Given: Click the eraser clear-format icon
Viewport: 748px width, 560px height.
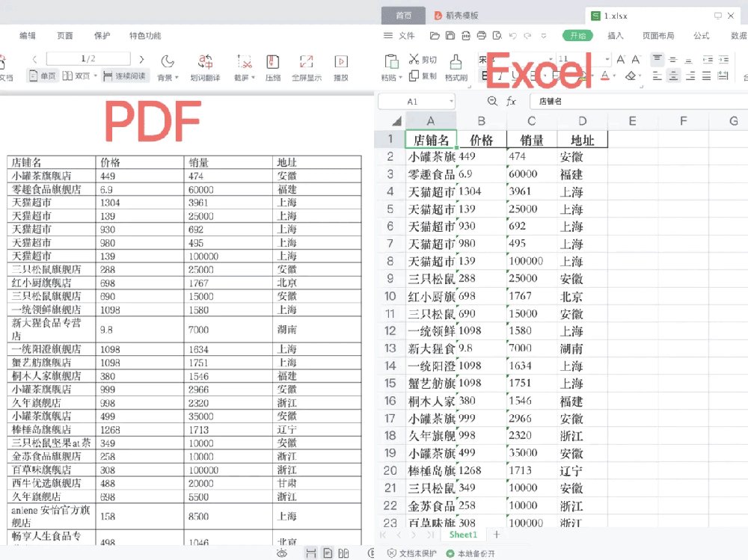Looking at the screenshot, I should click(x=631, y=76).
